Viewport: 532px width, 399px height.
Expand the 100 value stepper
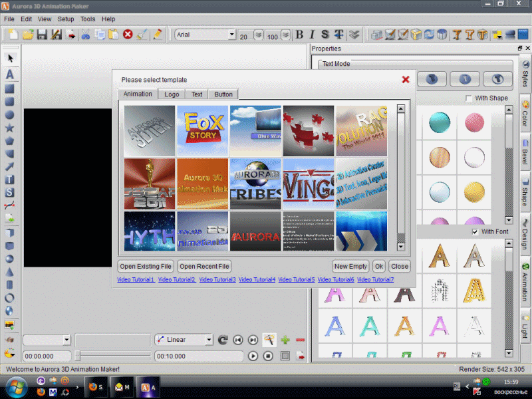tap(286, 35)
